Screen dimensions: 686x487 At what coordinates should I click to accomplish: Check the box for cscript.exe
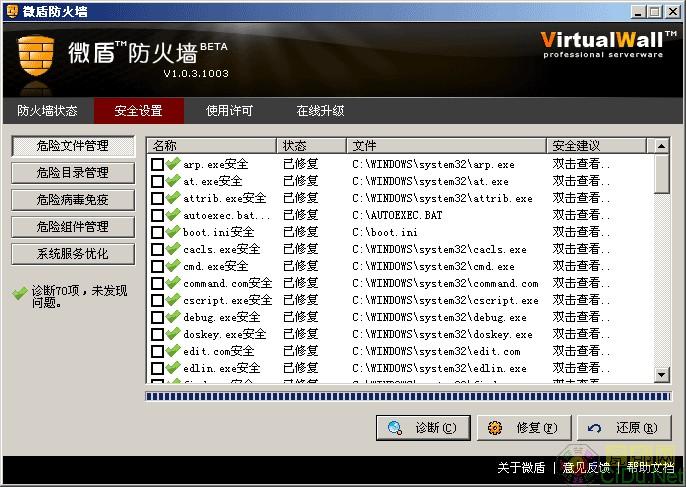tap(157, 301)
